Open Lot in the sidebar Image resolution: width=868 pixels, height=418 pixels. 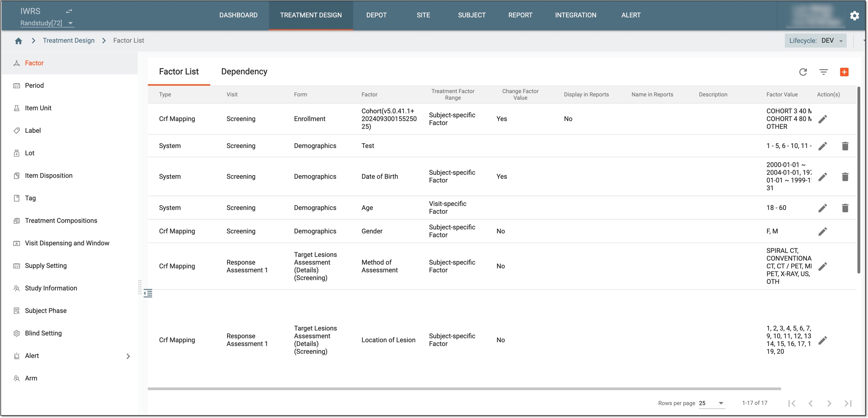(69, 153)
